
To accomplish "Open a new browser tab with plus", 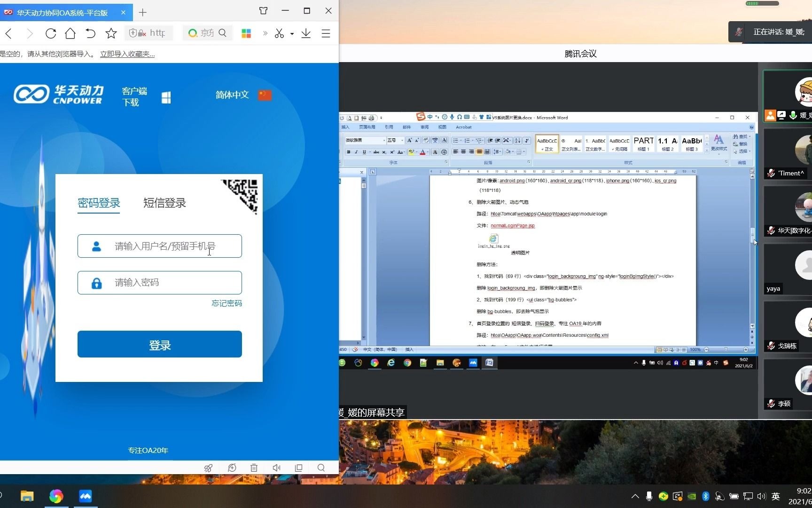I will tap(143, 12).
